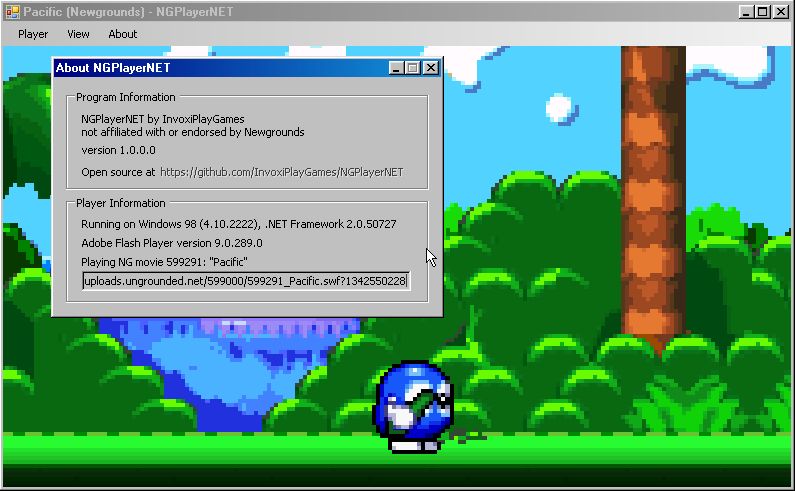Viewport: 795px width, 491px height.
Task: Select the 'version 1.0.0.0' text
Action: [118, 150]
